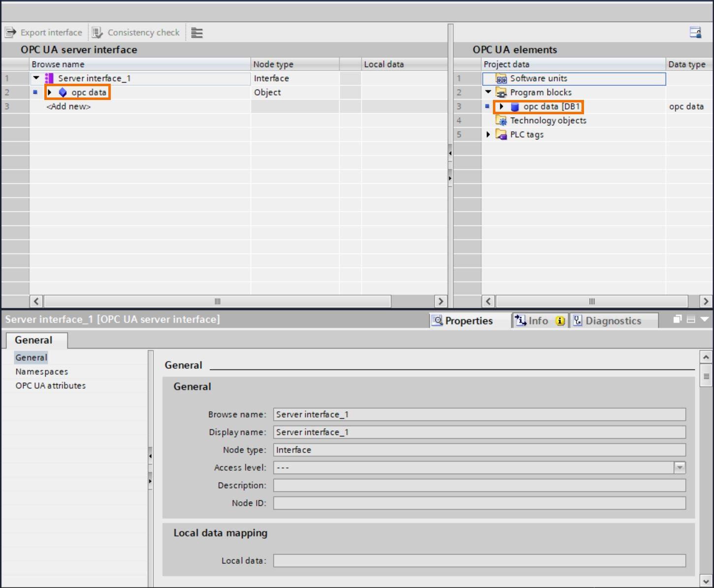
Task: Collapse the Program blocks node
Action: 488,92
